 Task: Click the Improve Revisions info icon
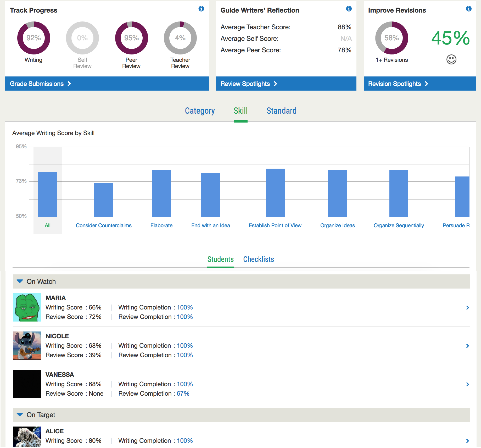(468, 9)
